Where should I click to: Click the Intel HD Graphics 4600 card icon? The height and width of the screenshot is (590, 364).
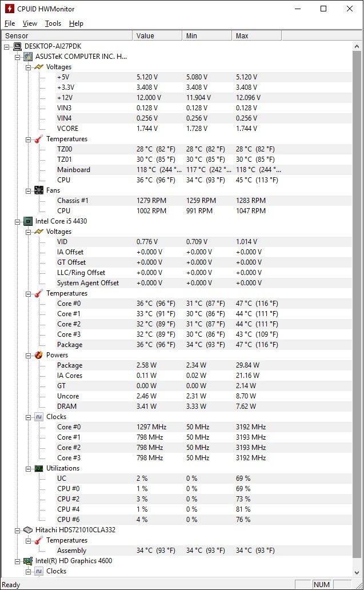click(28, 561)
